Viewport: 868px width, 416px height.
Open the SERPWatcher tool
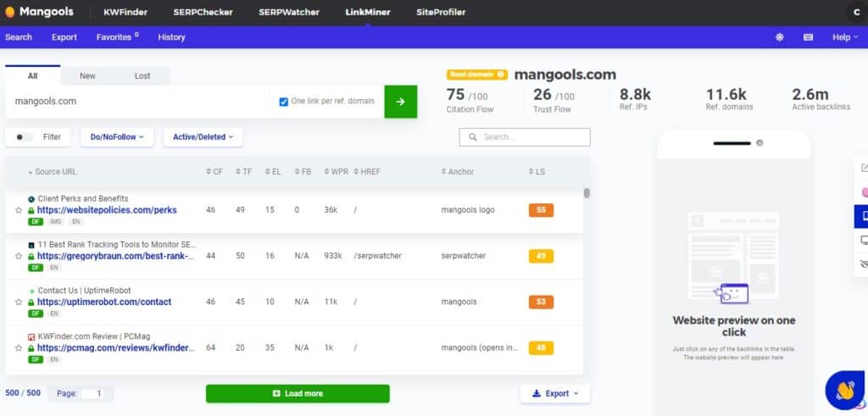click(289, 12)
